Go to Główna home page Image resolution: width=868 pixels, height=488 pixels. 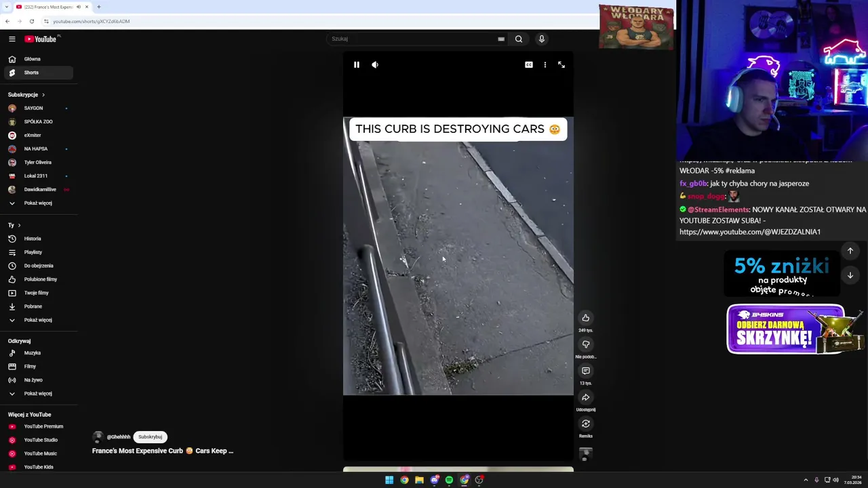pos(38,59)
